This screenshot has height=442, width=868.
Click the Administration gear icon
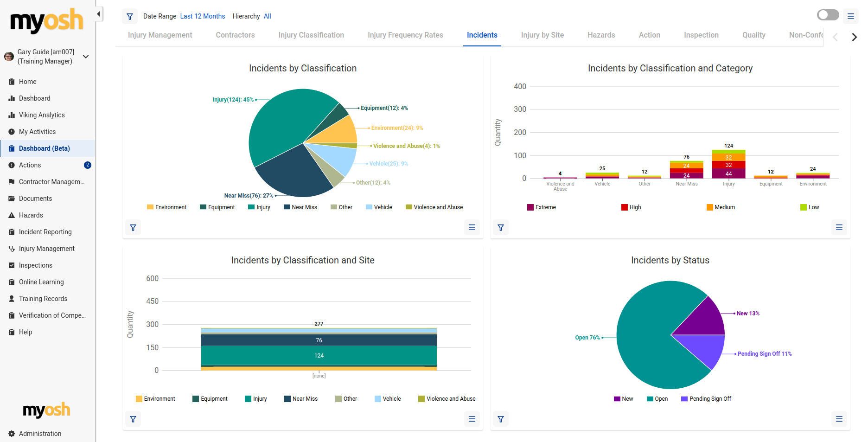tap(12, 434)
